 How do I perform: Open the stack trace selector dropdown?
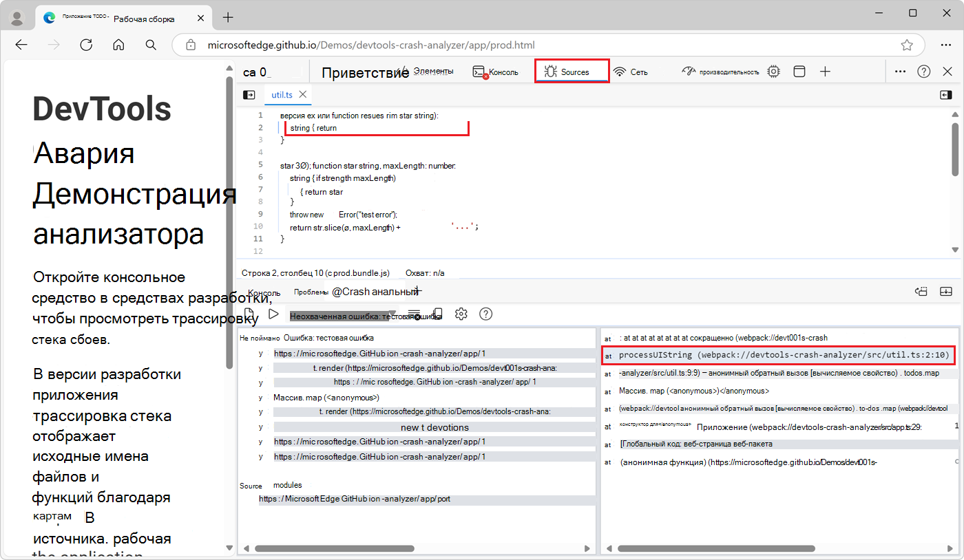tap(344, 316)
